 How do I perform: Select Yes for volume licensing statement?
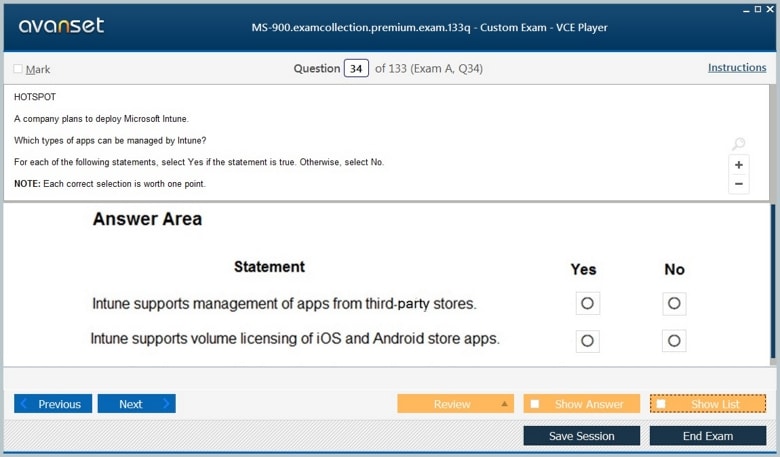(587, 341)
